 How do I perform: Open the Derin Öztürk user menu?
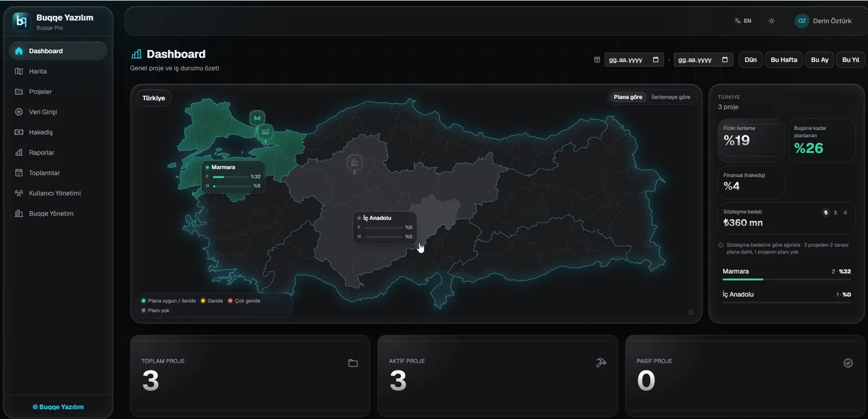pyautogui.click(x=823, y=21)
